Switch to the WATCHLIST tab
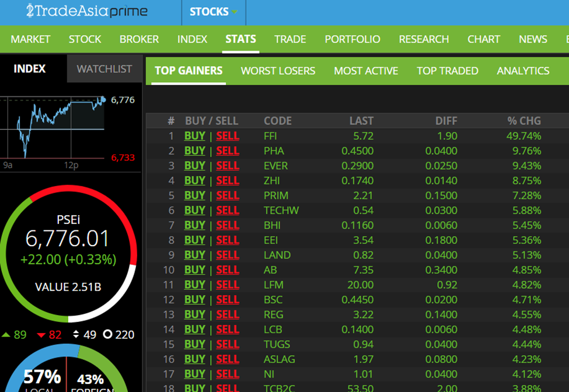The image size is (569, 392). (x=104, y=69)
